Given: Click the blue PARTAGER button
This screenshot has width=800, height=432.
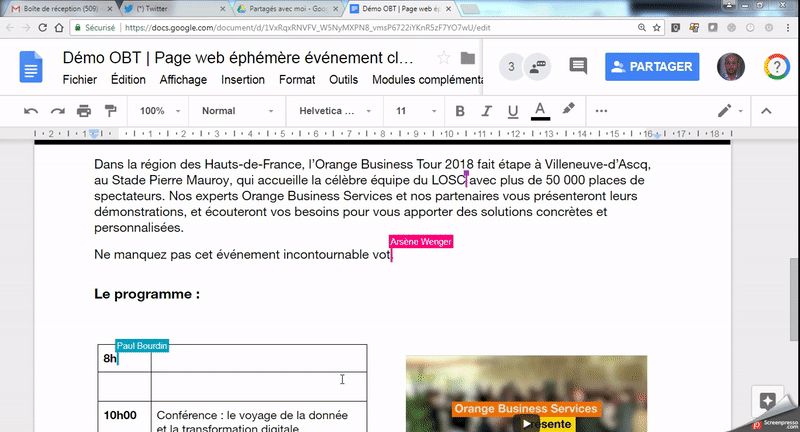Looking at the screenshot, I should (x=652, y=67).
